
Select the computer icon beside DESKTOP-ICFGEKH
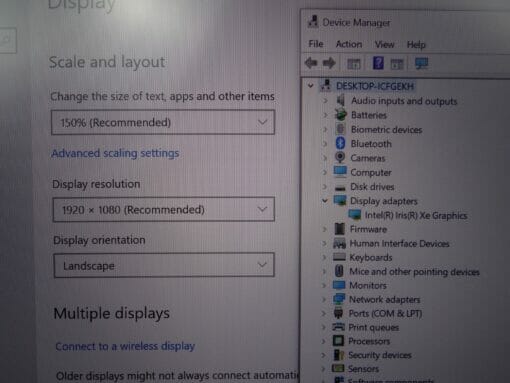[x=326, y=85]
